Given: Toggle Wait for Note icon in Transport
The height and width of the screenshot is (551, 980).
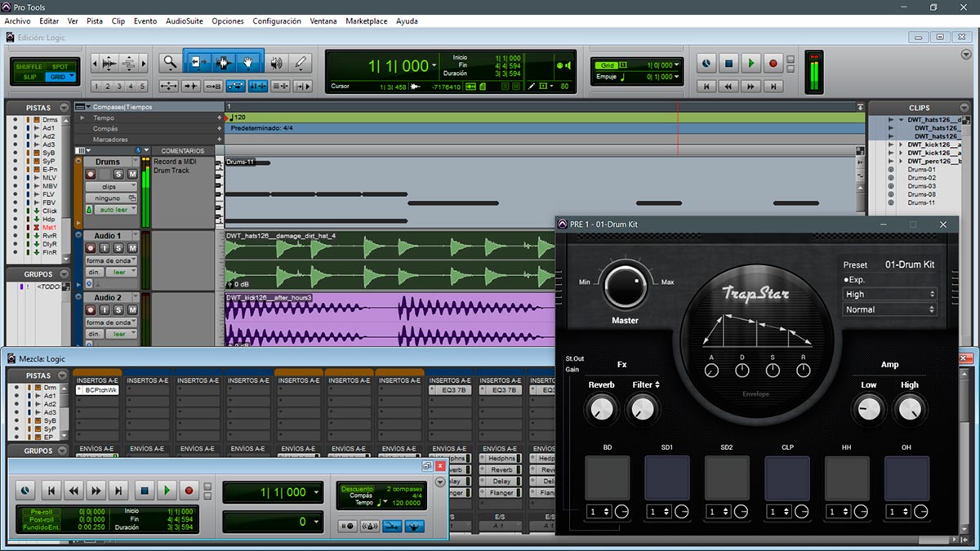Looking at the screenshot, I should tap(348, 526).
